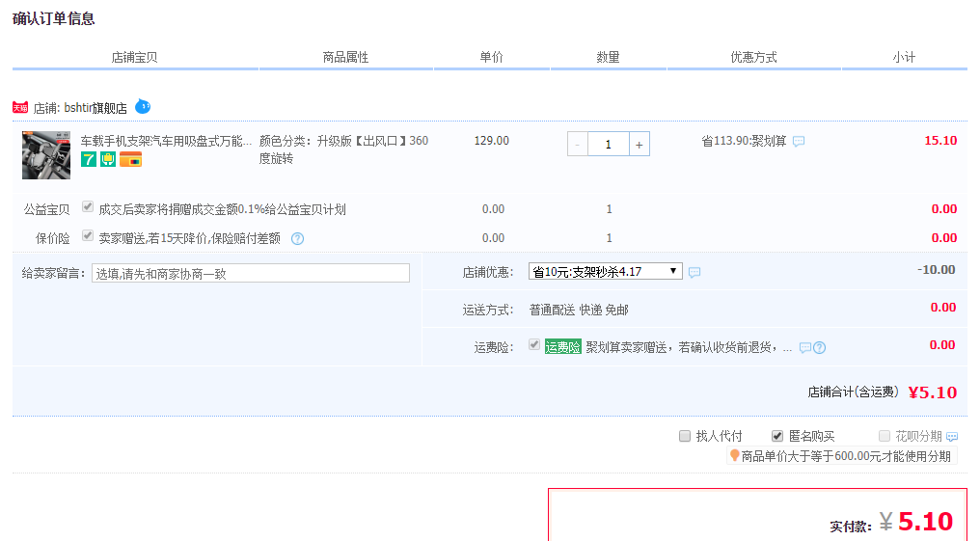
Task: Click the ¥5.10 店铺合计 total amount
Action: tap(933, 392)
